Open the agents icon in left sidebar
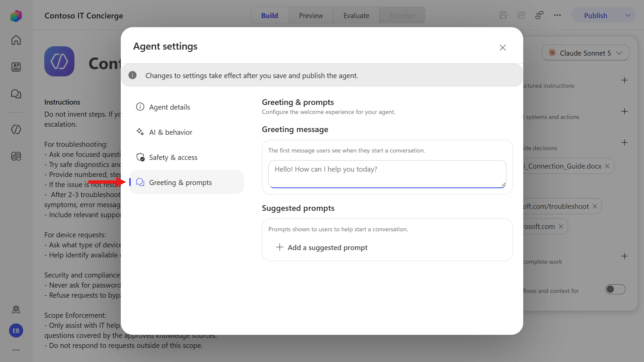 click(x=16, y=129)
